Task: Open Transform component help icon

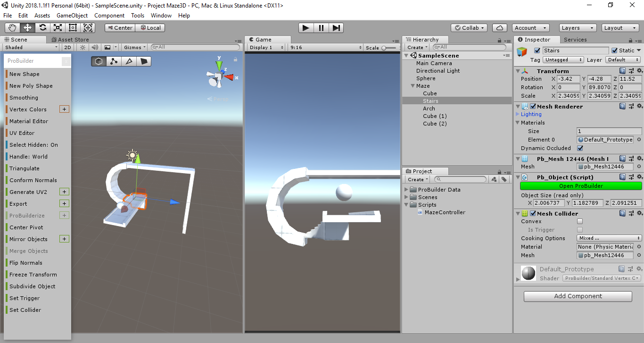Action: [x=622, y=71]
